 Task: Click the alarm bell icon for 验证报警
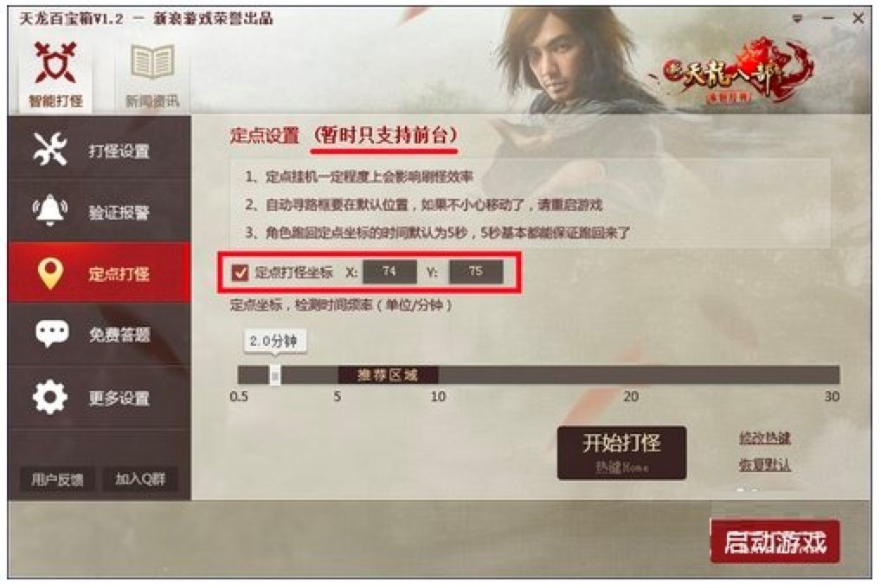(50, 210)
